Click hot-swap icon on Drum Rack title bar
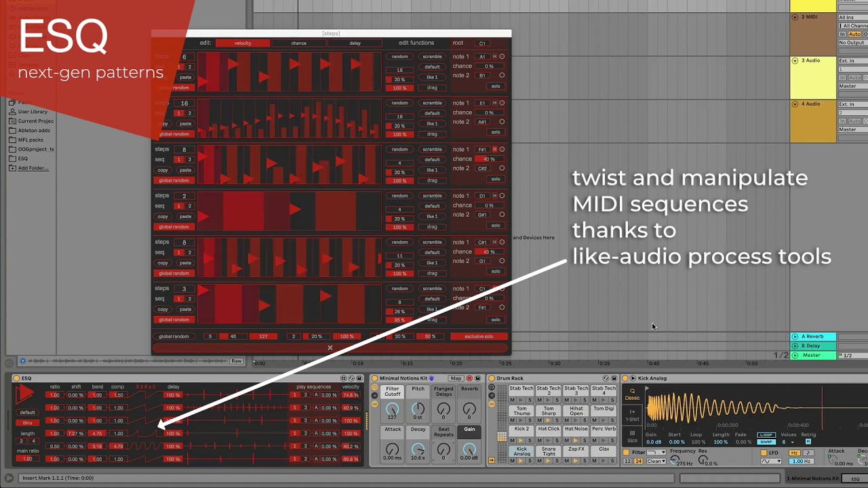 click(x=606, y=378)
